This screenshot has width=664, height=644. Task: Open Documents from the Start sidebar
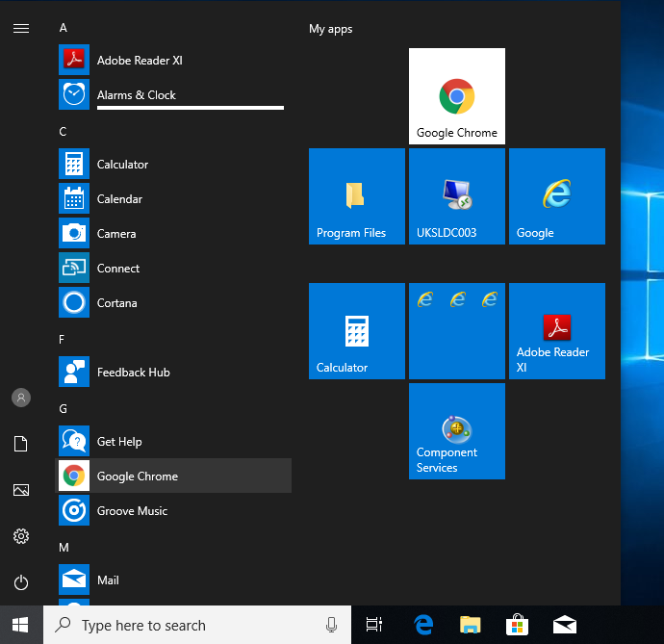21,444
